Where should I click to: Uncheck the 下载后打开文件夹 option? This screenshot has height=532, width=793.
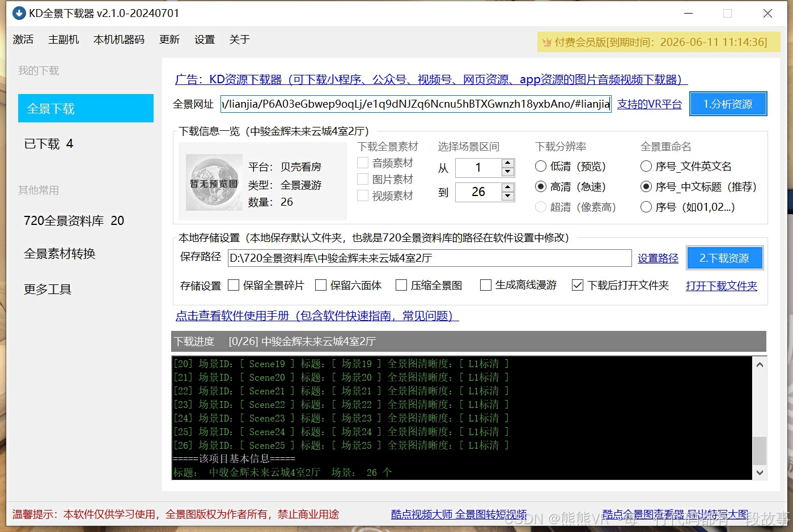pos(577,286)
